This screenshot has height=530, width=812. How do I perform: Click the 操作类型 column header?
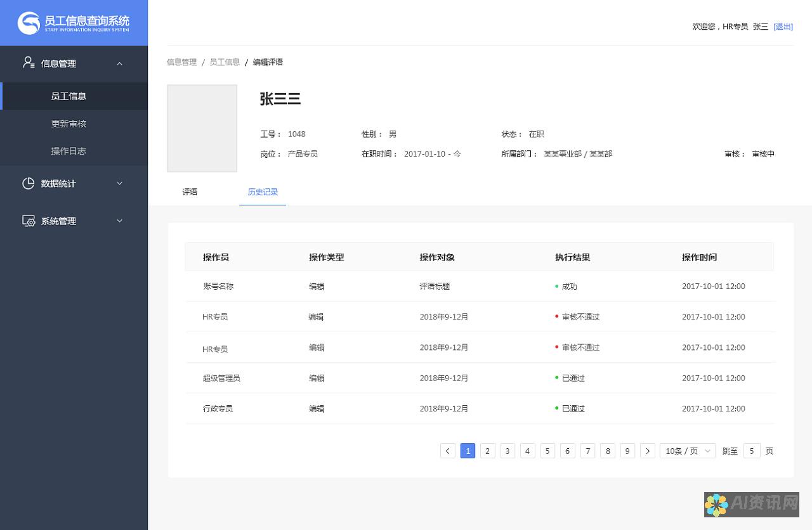326,257
